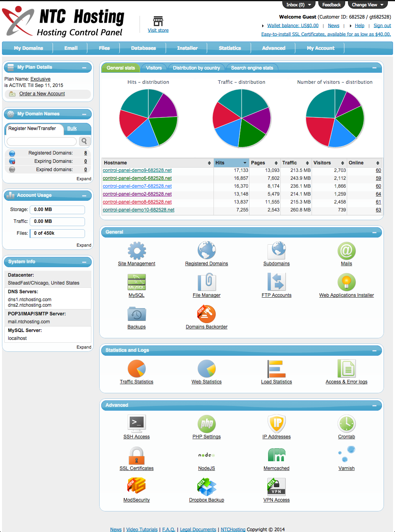Image resolution: width=395 pixels, height=532 pixels.
Task: Open the Email menu
Action: click(x=71, y=48)
